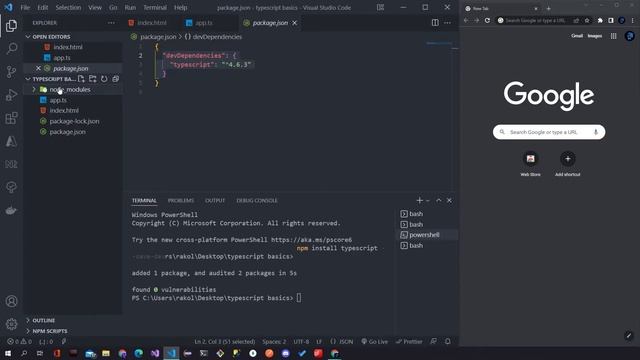Split the editor to the right

435,23
